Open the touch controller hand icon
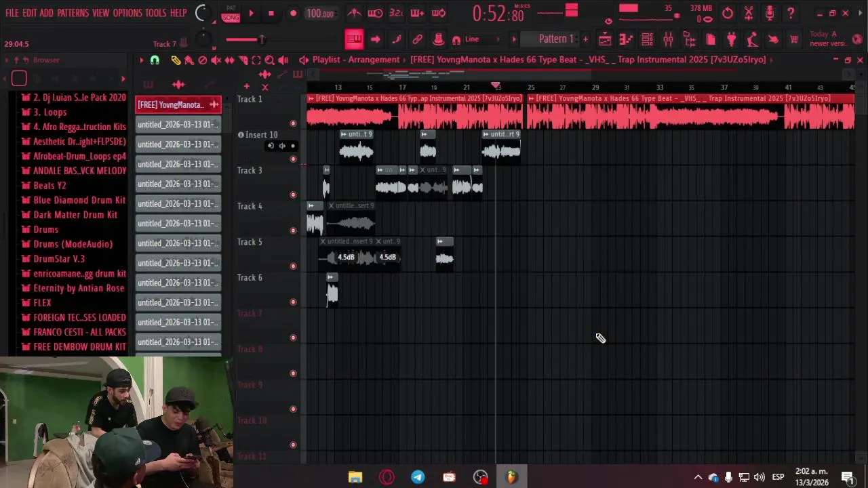 click(774, 39)
